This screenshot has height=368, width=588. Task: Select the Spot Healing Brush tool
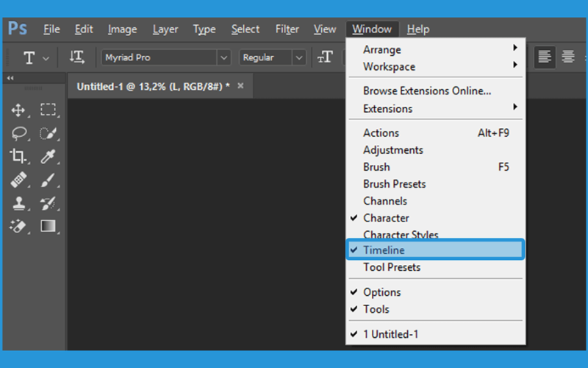[x=18, y=180]
